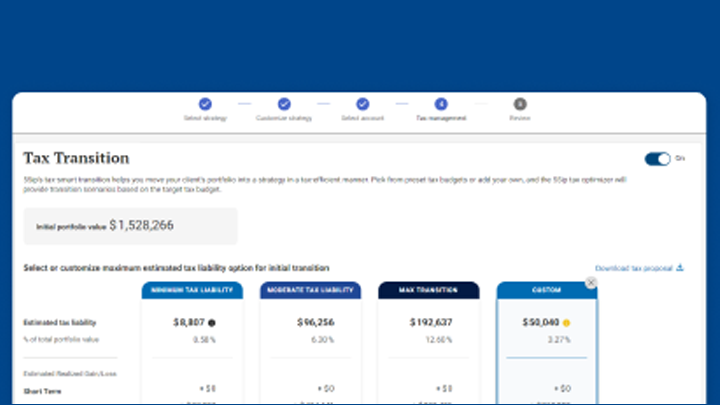Click the initial portfolio value box
Image resolution: width=720 pixels, height=405 pixels.
pyautogui.click(x=131, y=226)
